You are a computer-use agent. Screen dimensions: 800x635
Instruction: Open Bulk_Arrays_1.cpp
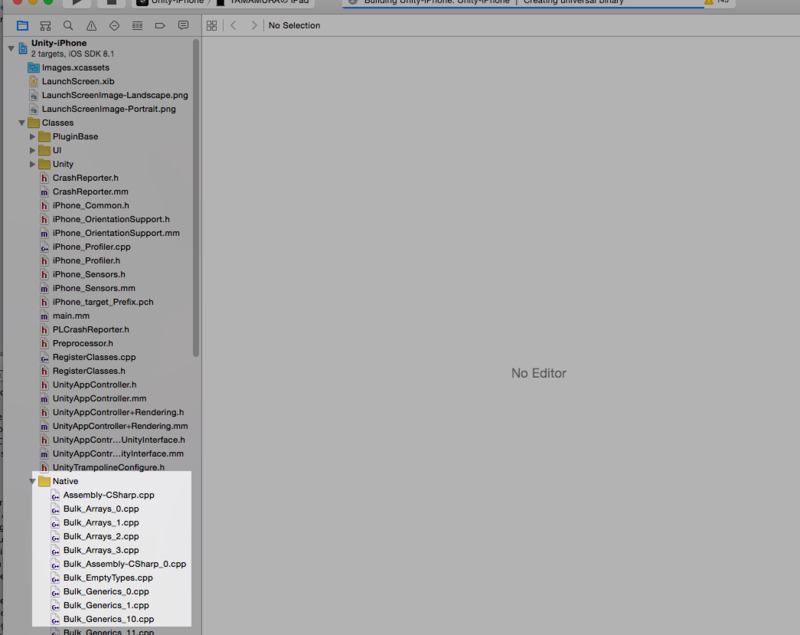coord(102,523)
